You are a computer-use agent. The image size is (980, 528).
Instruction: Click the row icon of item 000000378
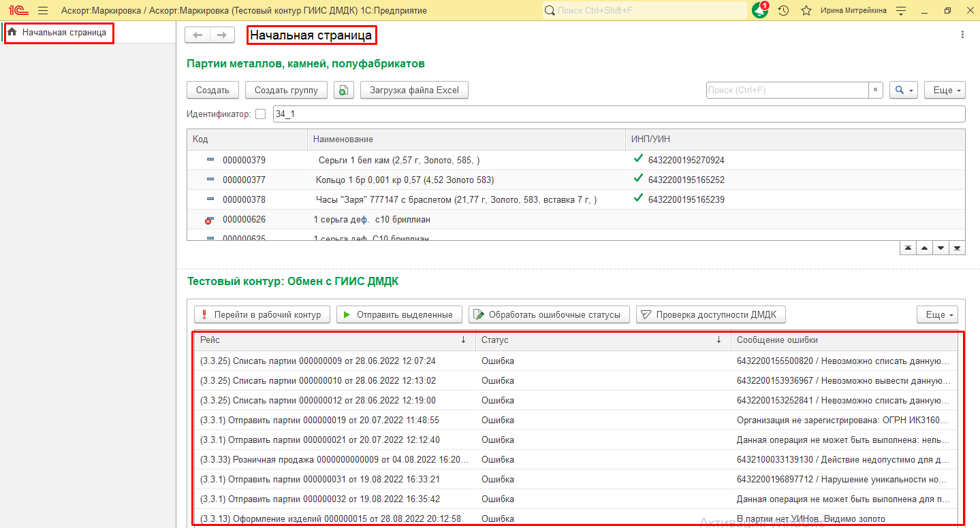click(x=210, y=199)
